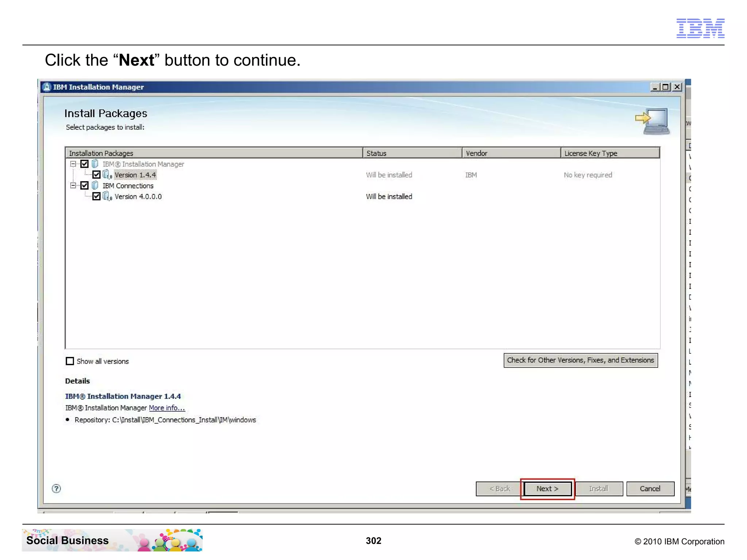747x560 pixels.
Task: Select the IBM® Installation Manager tree label
Action: (x=143, y=164)
